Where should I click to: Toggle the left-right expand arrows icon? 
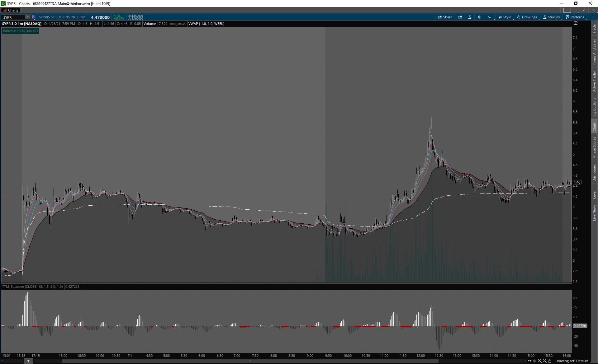(529, 361)
